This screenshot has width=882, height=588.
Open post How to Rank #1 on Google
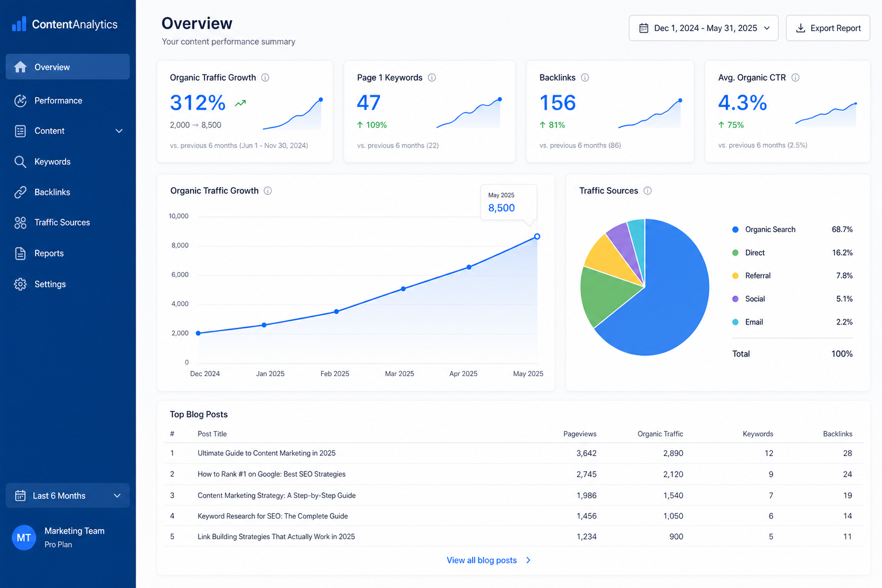click(272, 474)
